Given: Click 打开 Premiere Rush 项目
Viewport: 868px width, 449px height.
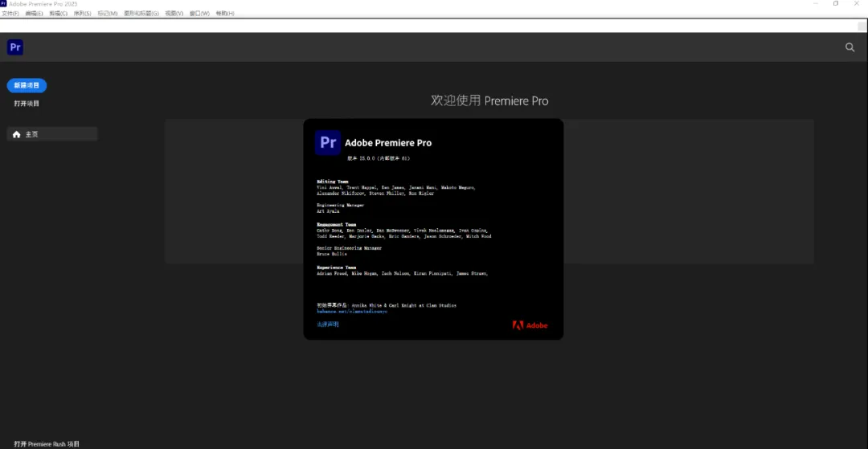Looking at the screenshot, I should 47,444.
